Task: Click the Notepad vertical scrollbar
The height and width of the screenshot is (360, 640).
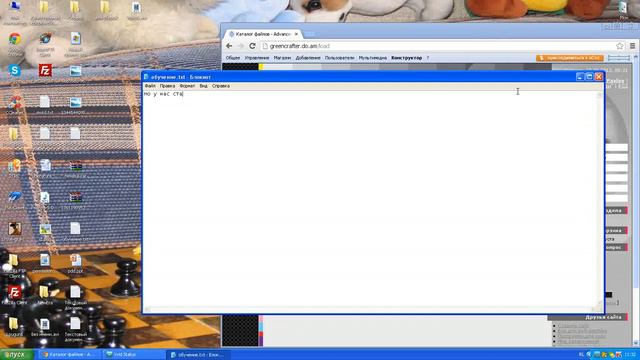Action: click(600, 198)
